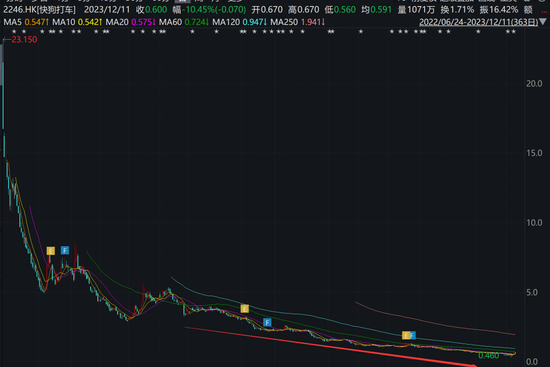This screenshot has width=550, height=367.
Task: Select the MA120 indicator label
Action: pyautogui.click(x=226, y=22)
